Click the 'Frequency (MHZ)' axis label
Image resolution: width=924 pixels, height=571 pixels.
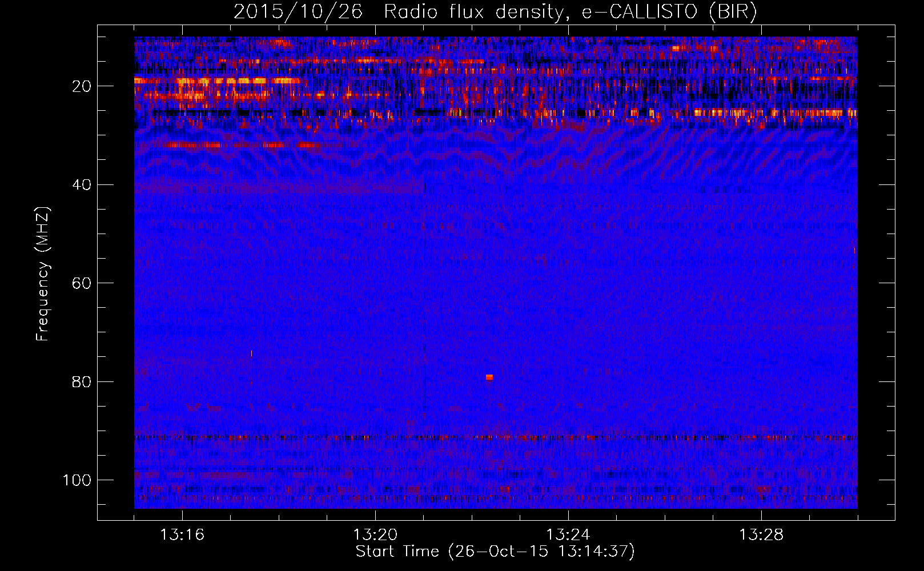[x=43, y=274]
